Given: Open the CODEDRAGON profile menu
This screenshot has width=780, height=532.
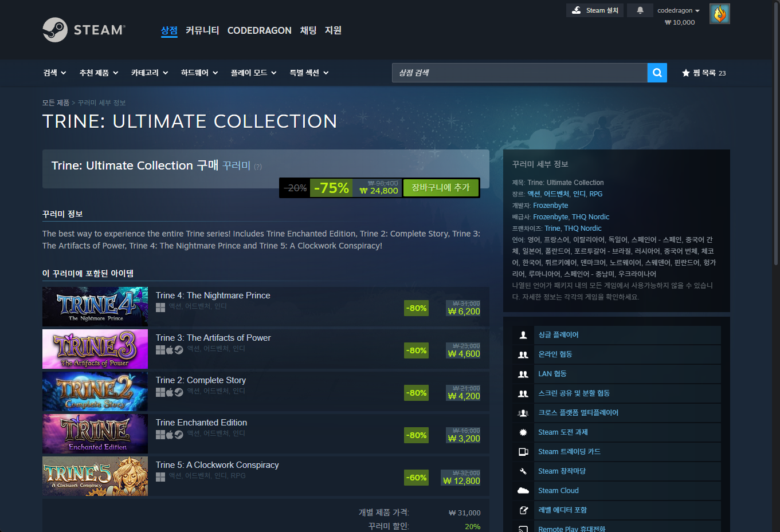Looking at the screenshot, I should pyautogui.click(x=260, y=30).
